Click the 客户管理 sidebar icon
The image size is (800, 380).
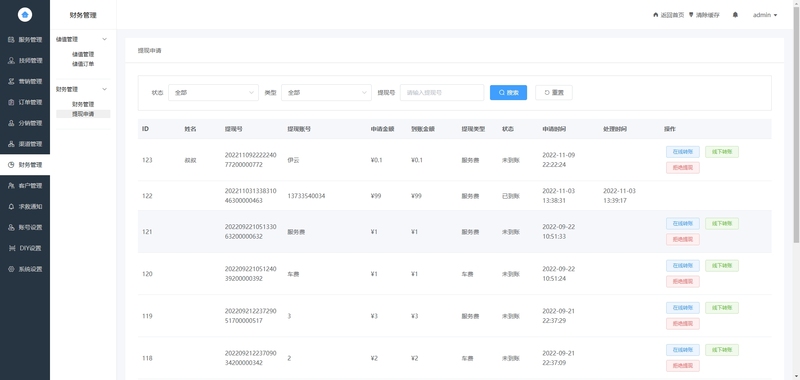click(11, 186)
